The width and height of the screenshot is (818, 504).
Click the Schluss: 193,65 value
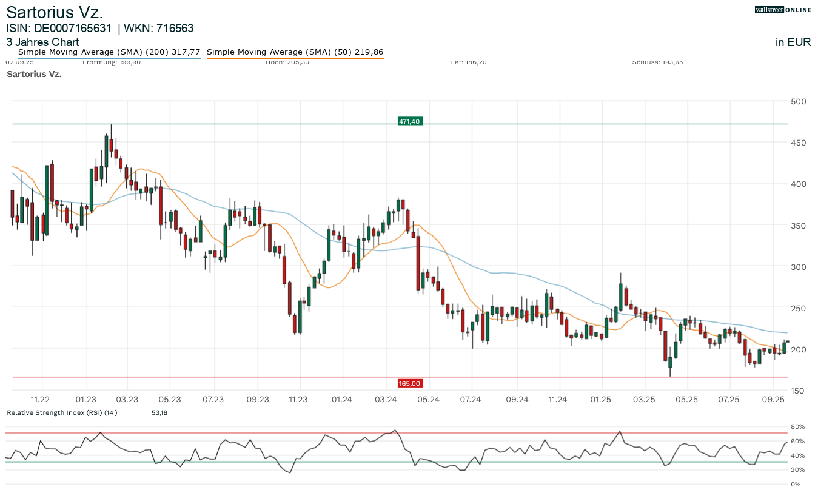[657, 62]
